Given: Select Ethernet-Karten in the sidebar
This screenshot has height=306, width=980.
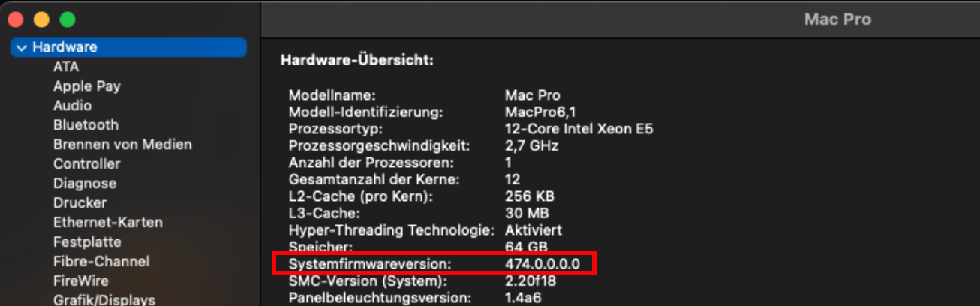Looking at the screenshot, I should (x=108, y=223).
